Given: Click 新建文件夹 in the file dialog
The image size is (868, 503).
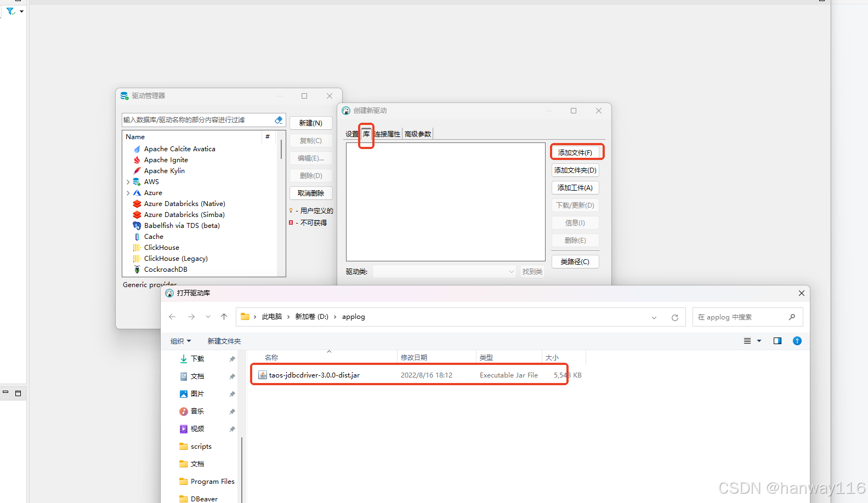Looking at the screenshot, I should click(x=224, y=341).
